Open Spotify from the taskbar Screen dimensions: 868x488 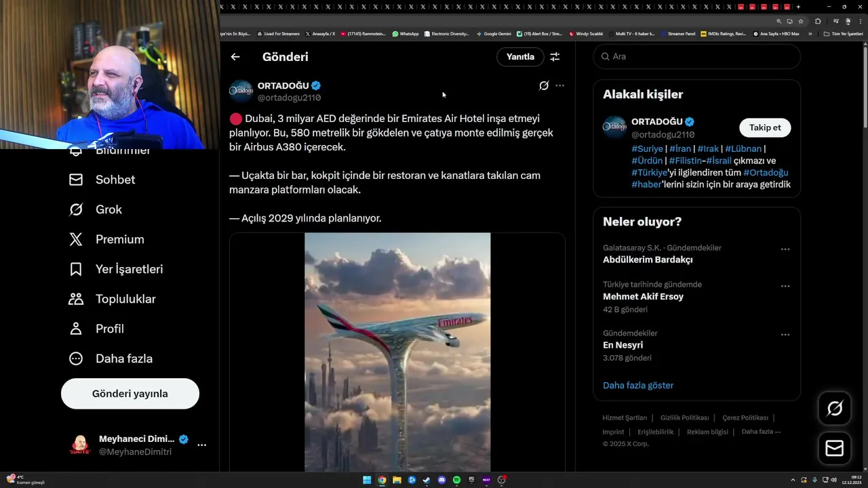pyautogui.click(x=456, y=480)
